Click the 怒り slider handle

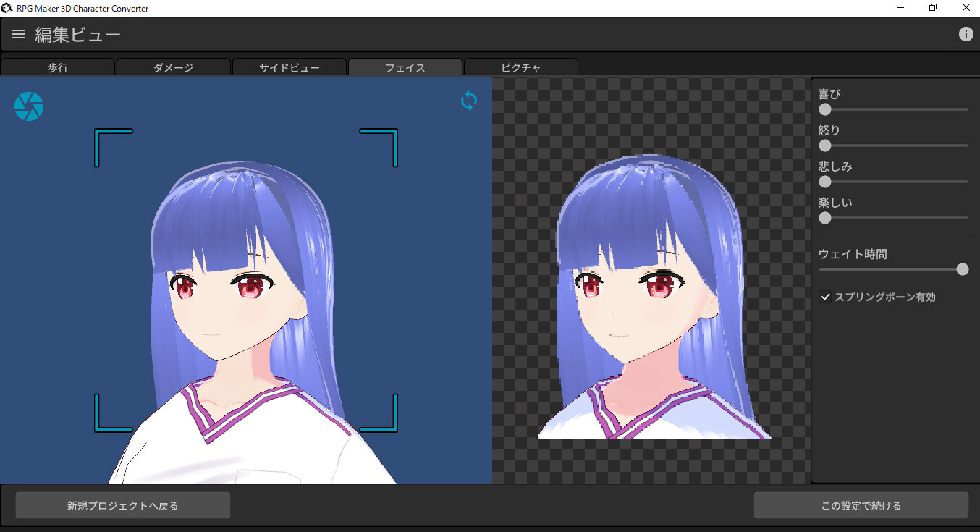coord(825,145)
